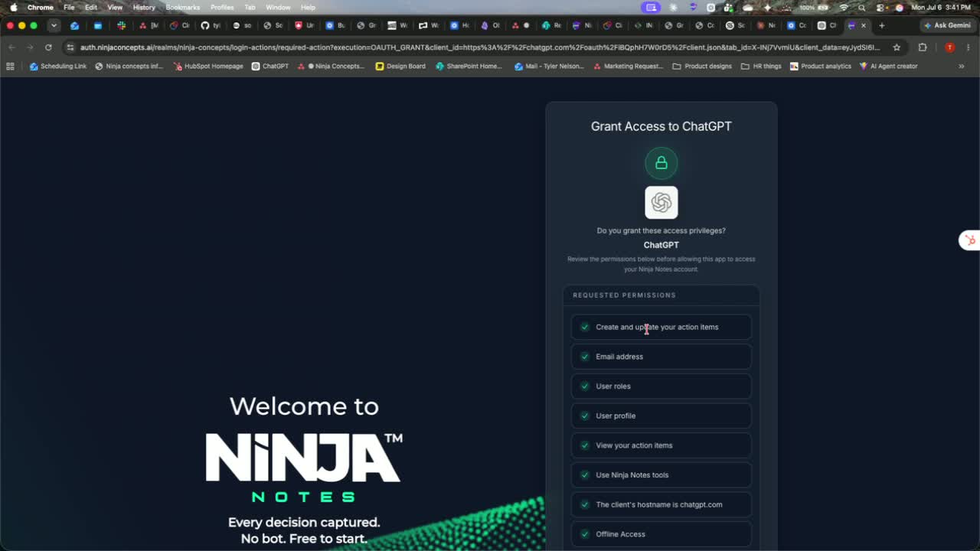
Task: Click the browser forward arrow
Action: tap(30, 47)
